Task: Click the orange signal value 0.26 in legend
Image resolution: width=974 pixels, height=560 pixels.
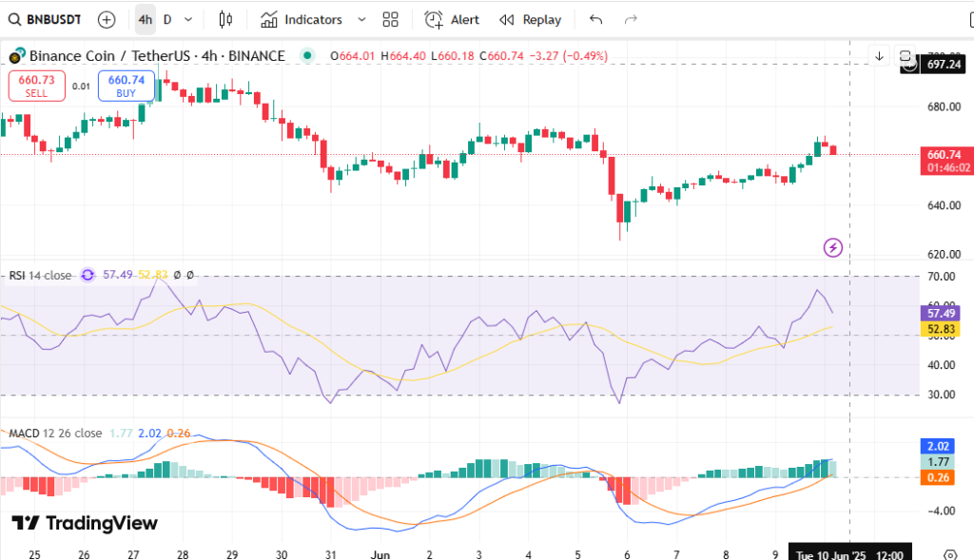Action: click(x=179, y=434)
